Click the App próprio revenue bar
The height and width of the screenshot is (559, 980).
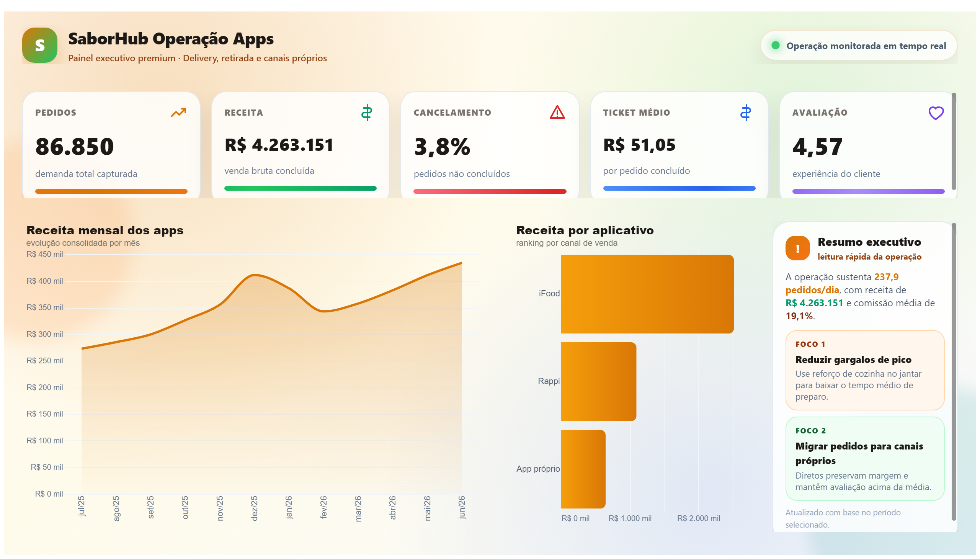tap(583, 469)
